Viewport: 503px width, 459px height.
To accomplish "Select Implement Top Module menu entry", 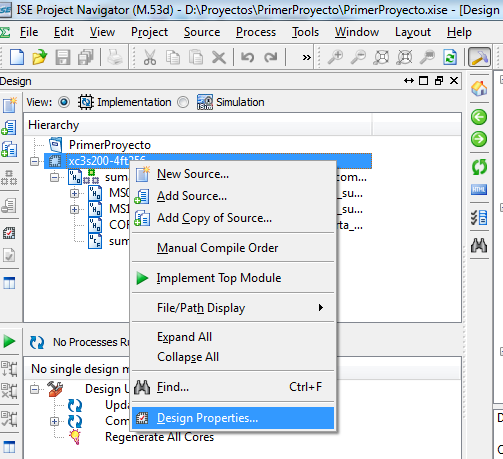I will (233, 278).
